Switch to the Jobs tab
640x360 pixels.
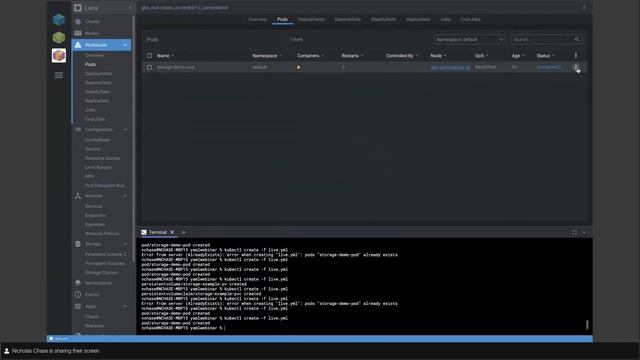pyautogui.click(x=446, y=20)
